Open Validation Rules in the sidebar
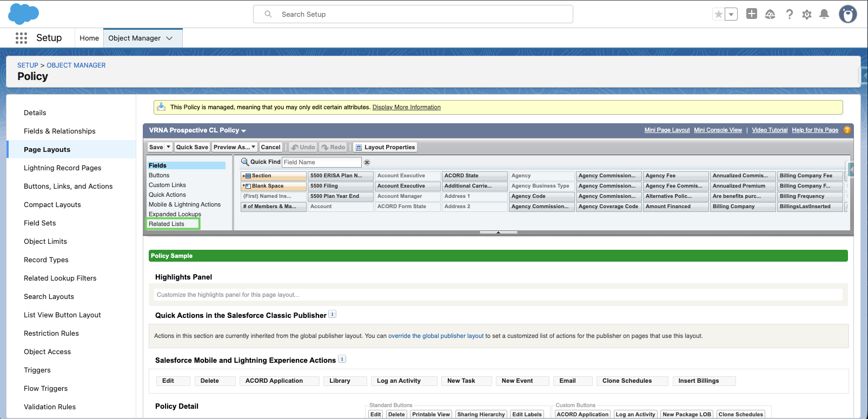The height and width of the screenshot is (419, 868). 50,407
